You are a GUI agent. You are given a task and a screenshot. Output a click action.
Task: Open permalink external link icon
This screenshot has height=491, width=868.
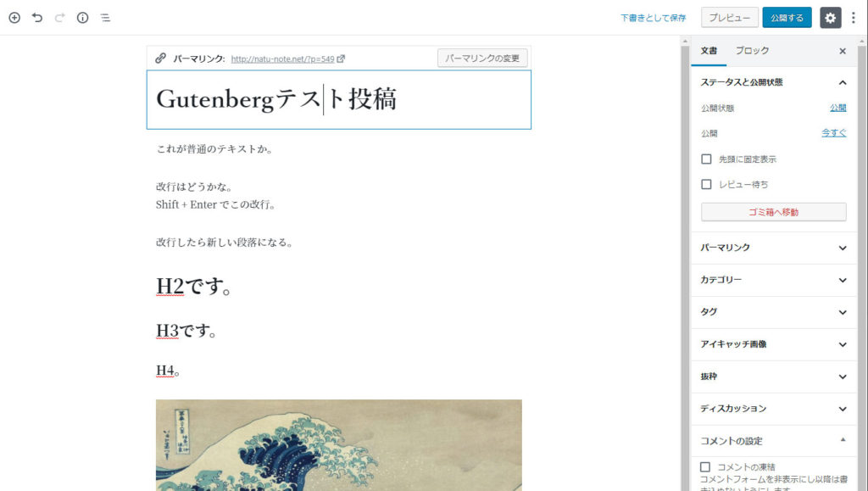pos(341,59)
